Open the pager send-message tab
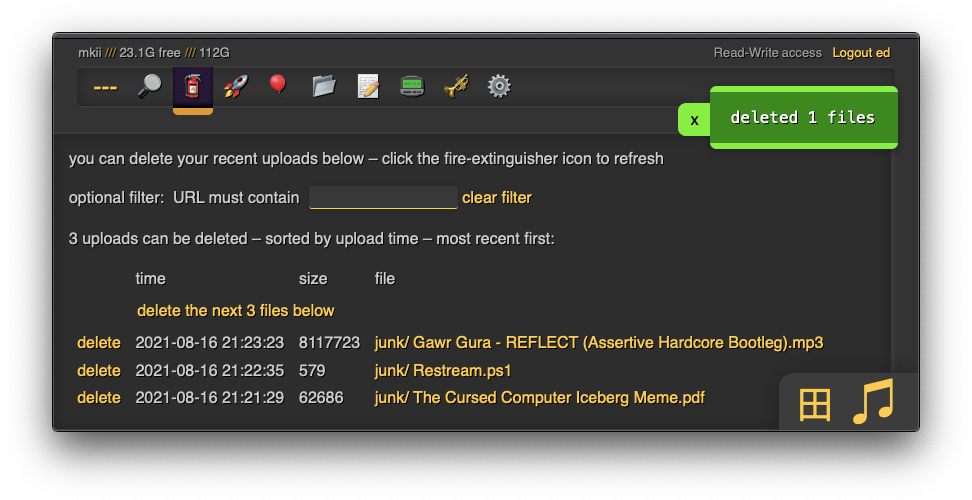972x500 pixels. point(412,87)
